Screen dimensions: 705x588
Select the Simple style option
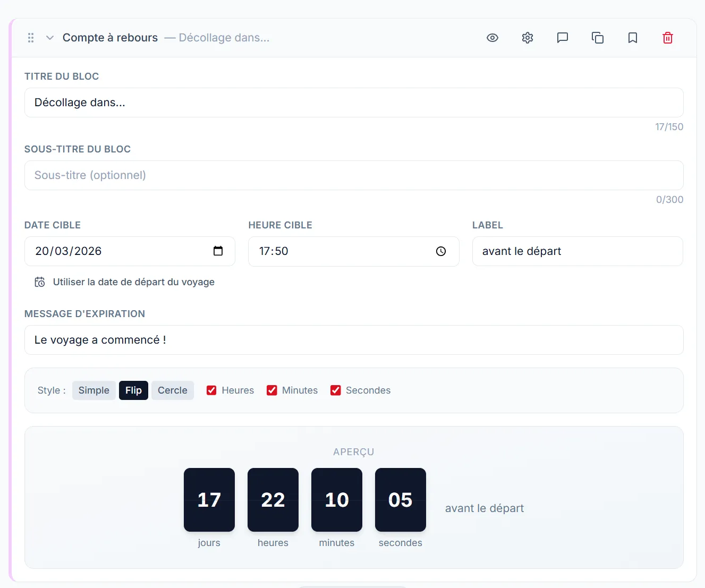(x=94, y=390)
